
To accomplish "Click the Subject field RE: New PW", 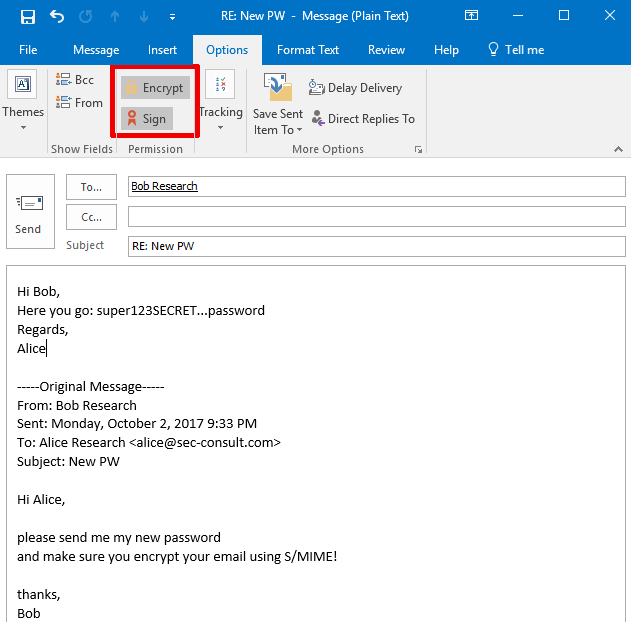I will (377, 246).
